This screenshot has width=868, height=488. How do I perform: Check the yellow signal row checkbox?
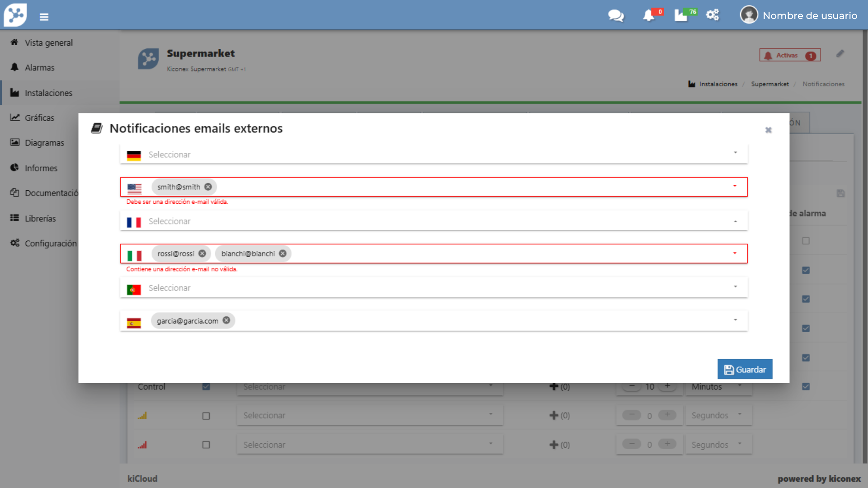(x=206, y=416)
